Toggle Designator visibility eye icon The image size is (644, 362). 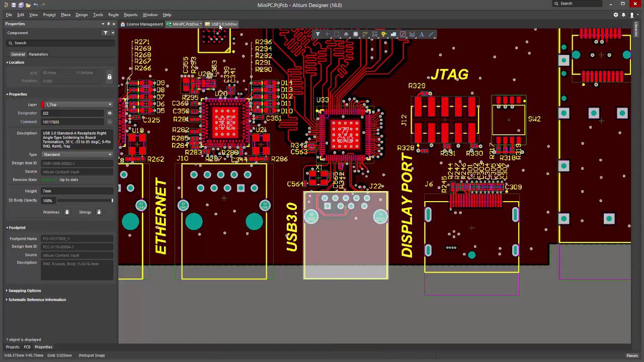point(109,113)
